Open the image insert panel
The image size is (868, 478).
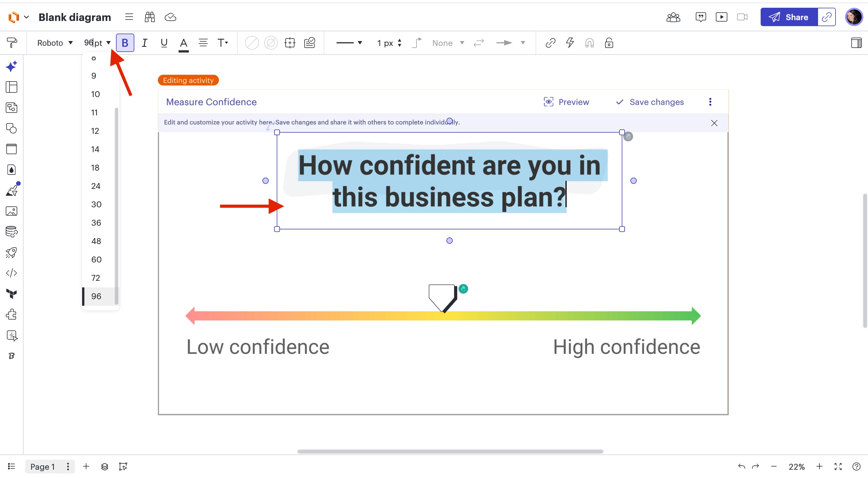pyautogui.click(x=11, y=211)
